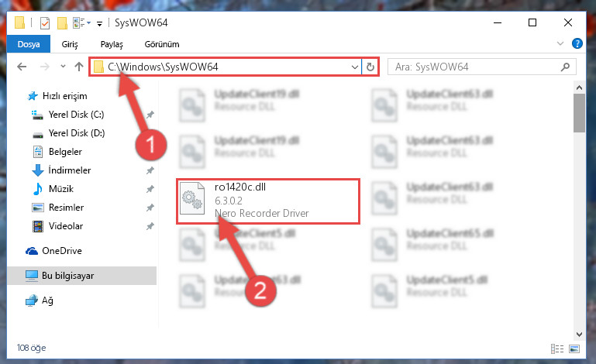Click the Ara: SysWOW64 search field
Image resolution: width=596 pixels, height=364 pixels.
coord(477,67)
